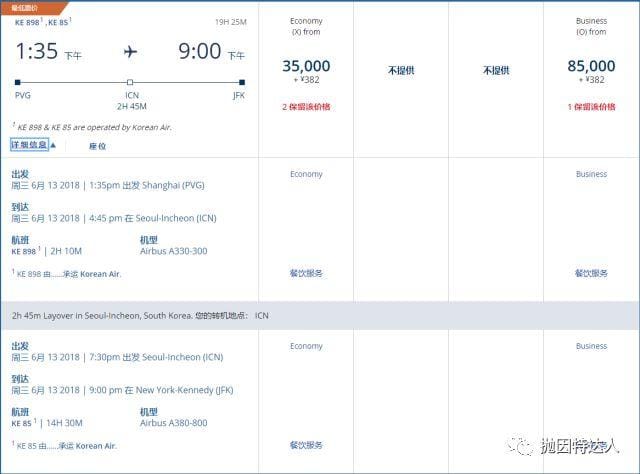This screenshot has width=640, height=474.
Task: Open Economy 餐饮服务 for flight KE 898
Action: 306,273
